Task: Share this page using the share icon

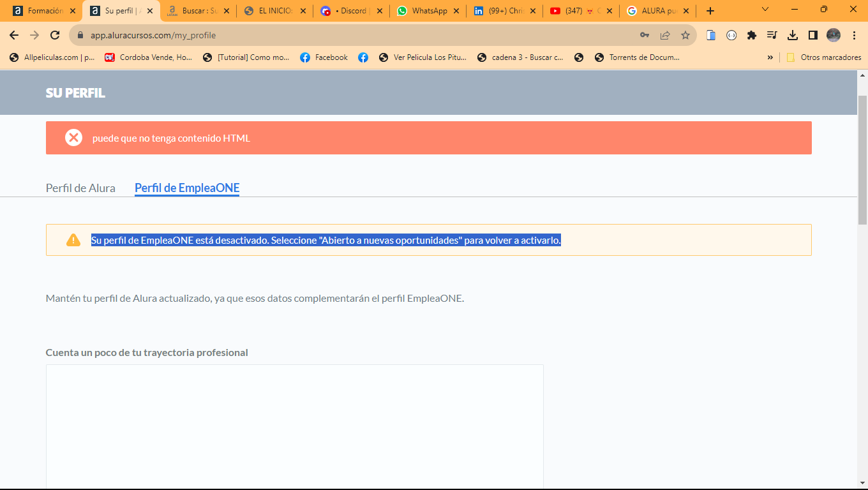Action: pyautogui.click(x=665, y=35)
